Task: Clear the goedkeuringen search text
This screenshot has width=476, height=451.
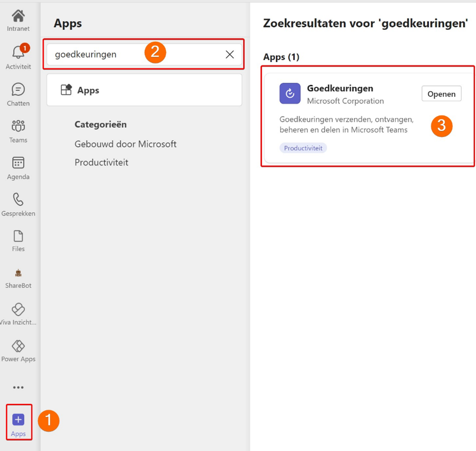Action: [230, 55]
